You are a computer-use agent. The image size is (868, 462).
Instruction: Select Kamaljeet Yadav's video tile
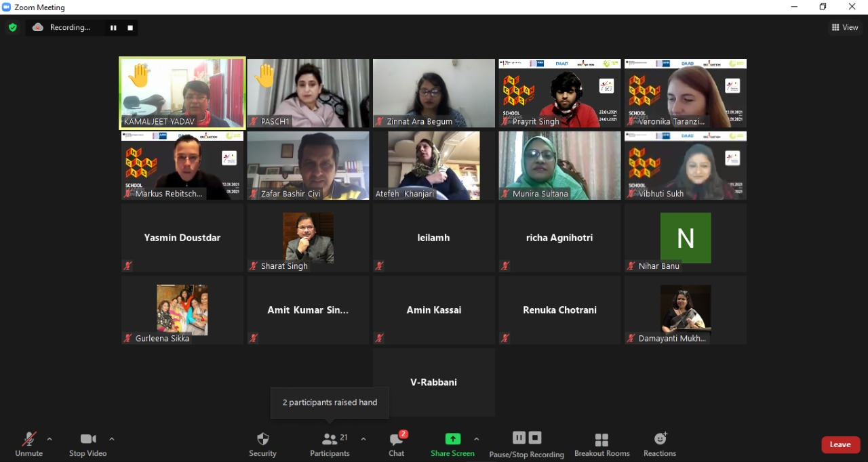tap(182, 93)
